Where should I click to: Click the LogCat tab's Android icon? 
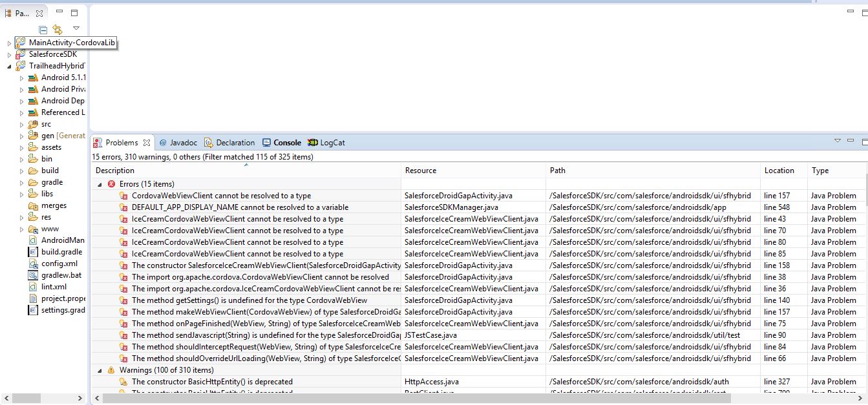313,143
